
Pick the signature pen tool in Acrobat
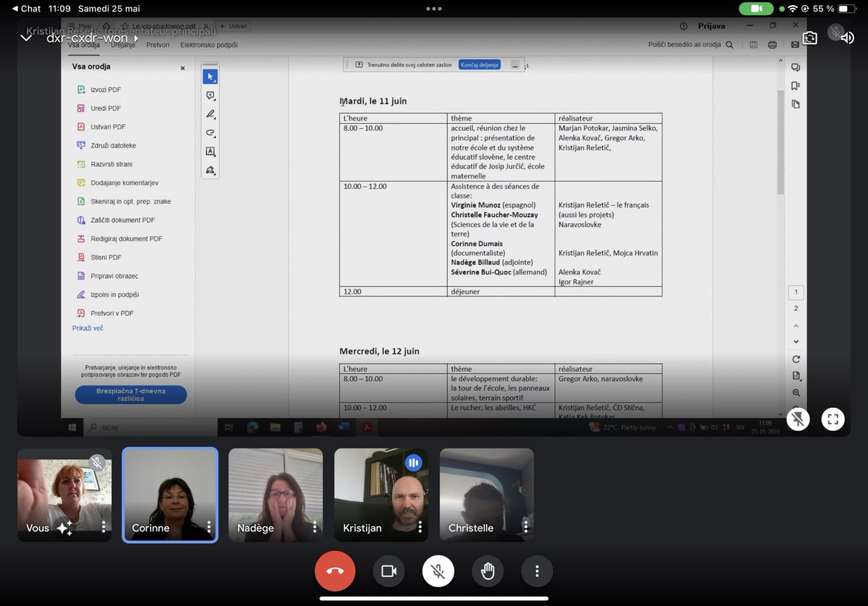point(210,171)
